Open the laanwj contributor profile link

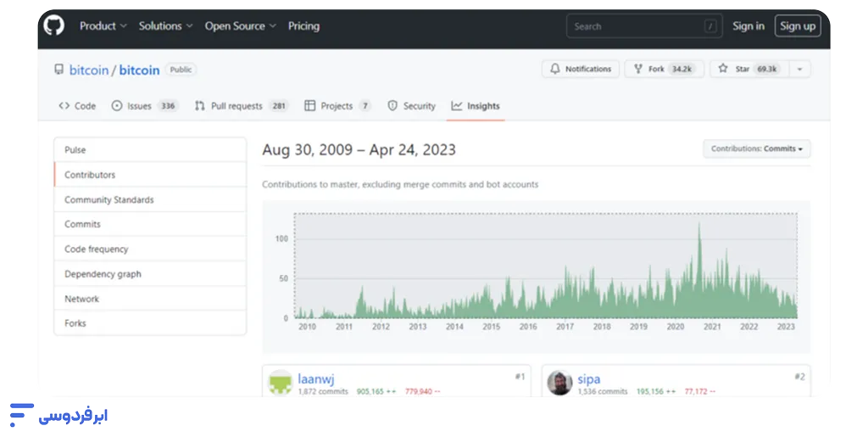(316, 378)
